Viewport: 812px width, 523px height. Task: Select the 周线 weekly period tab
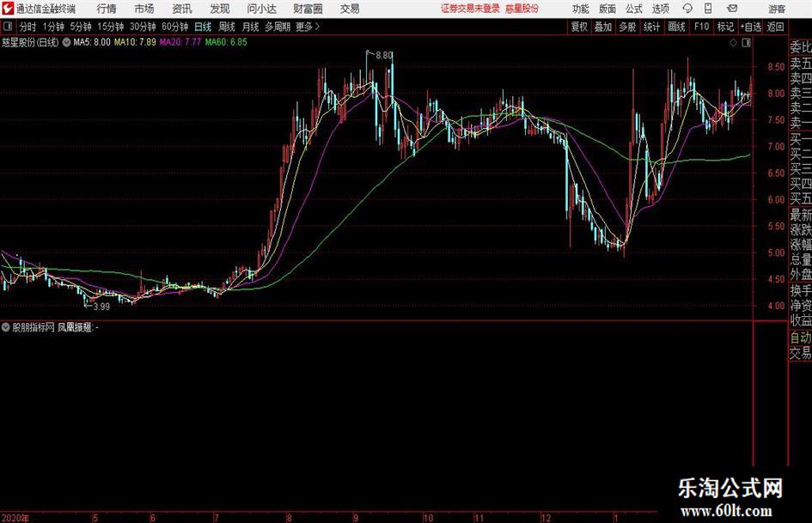(x=227, y=27)
